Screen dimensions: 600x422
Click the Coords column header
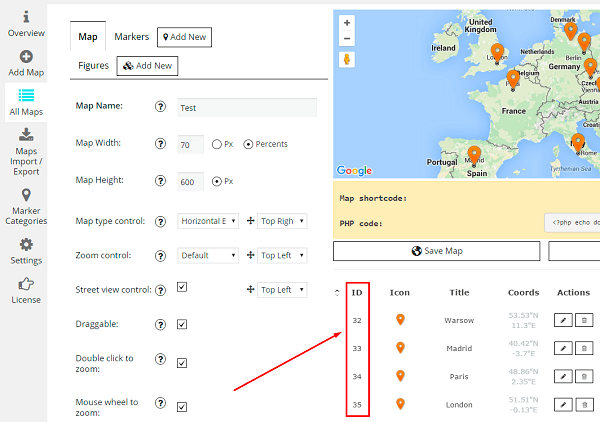pos(523,293)
